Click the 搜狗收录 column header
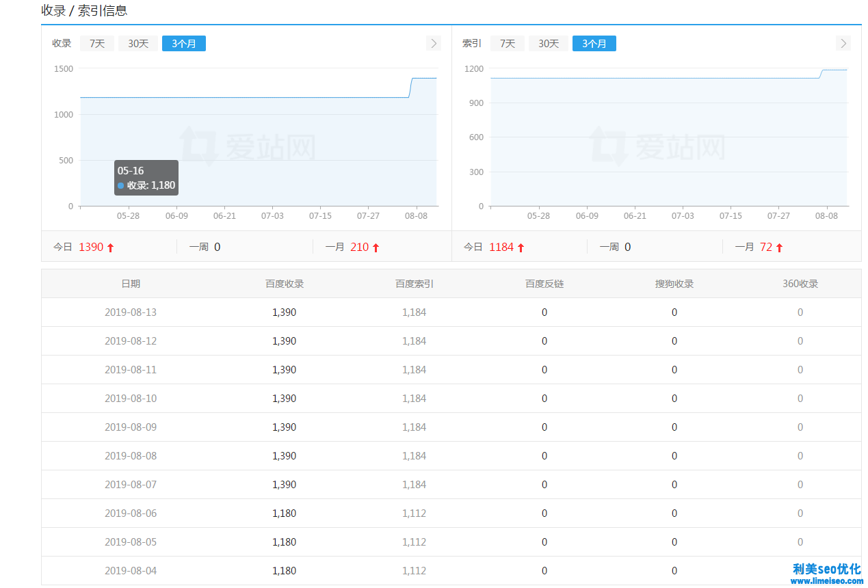Screen dimensions: 868x588 [x=674, y=284]
